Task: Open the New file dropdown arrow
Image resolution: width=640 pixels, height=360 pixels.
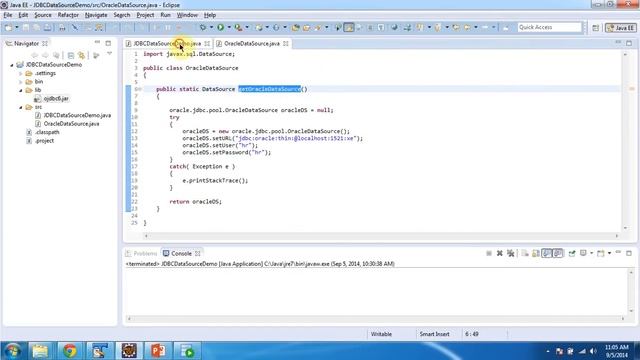Action: pyautogui.click(x=17, y=27)
